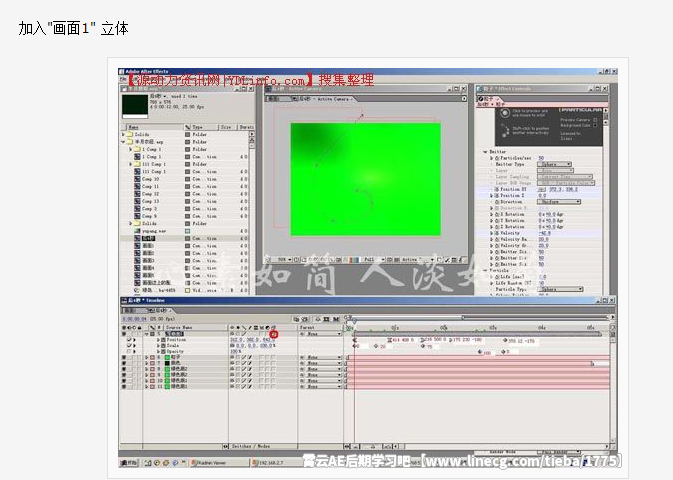This screenshot has width=673, height=480.
Task: Collapse the Particle group in Effect Controls
Action: tap(485, 270)
